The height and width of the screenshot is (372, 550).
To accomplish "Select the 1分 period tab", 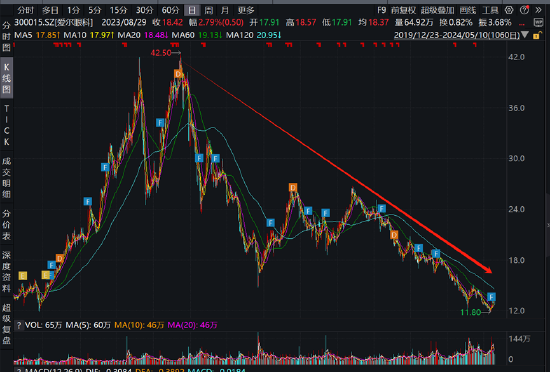I will click(73, 10).
